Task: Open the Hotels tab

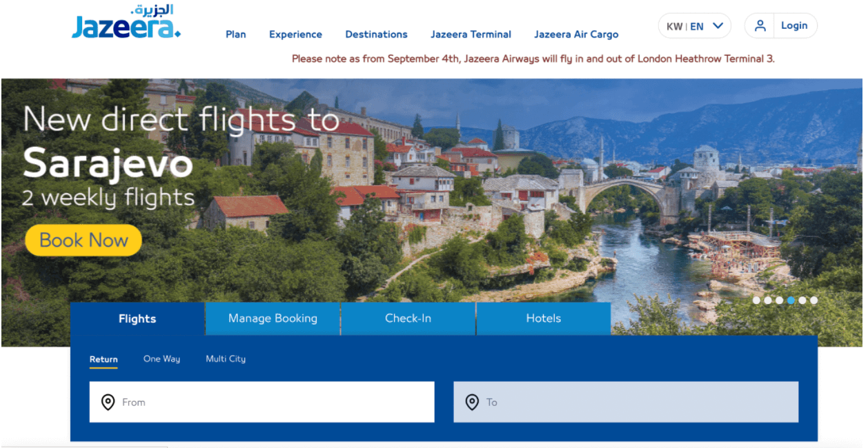Action: 544,318
